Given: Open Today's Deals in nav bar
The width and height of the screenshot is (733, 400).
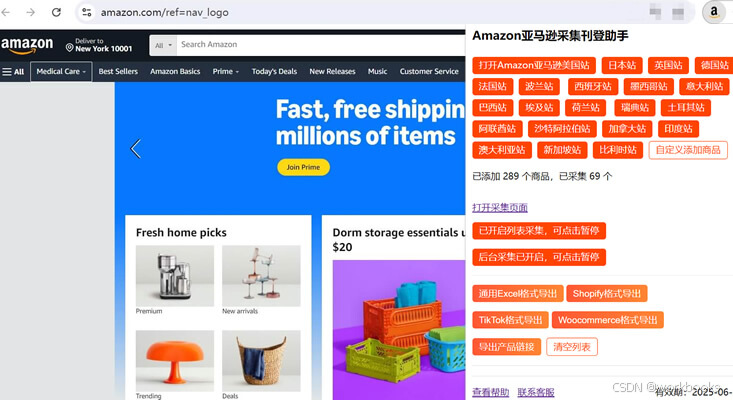Looking at the screenshot, I should (274, 71).
